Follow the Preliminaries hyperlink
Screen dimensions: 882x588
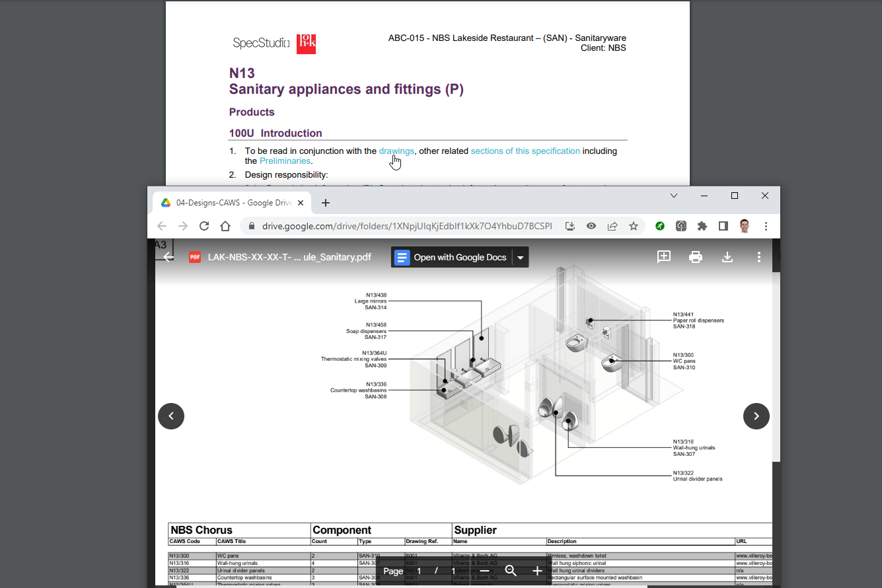click(x=285, y=161)
